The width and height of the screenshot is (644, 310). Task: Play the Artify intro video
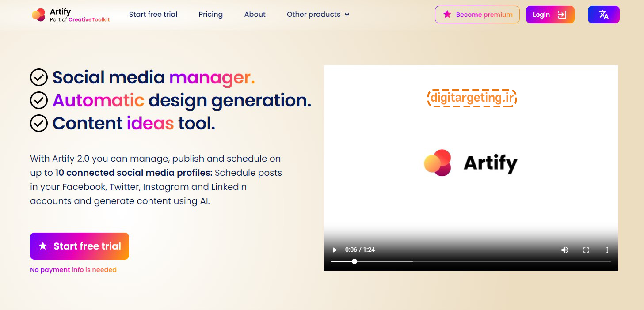point(335,250)
